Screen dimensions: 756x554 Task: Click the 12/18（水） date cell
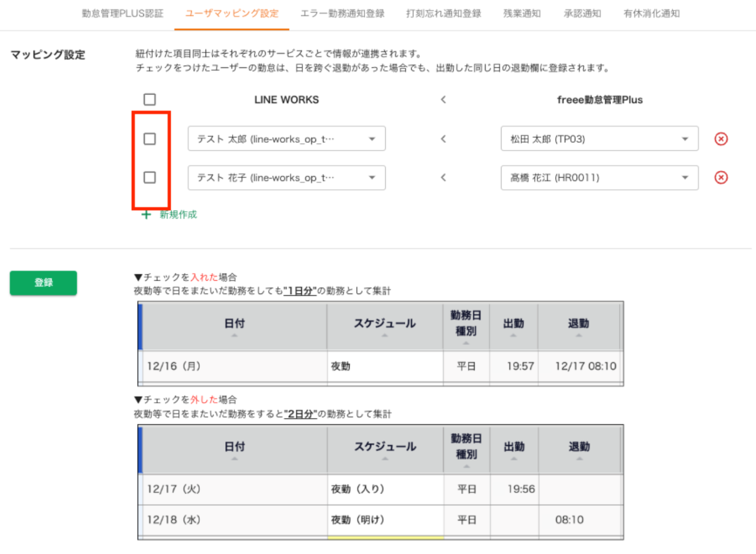(234, 519)
